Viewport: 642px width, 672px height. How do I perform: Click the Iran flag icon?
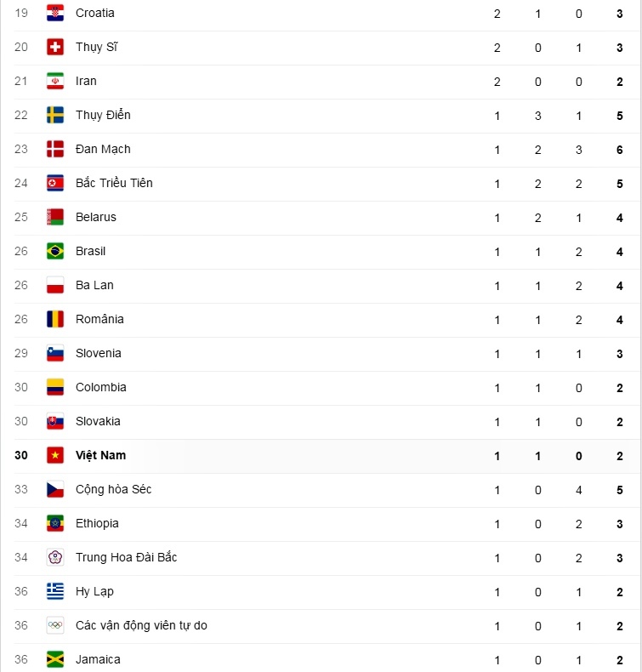pos(55,81)
